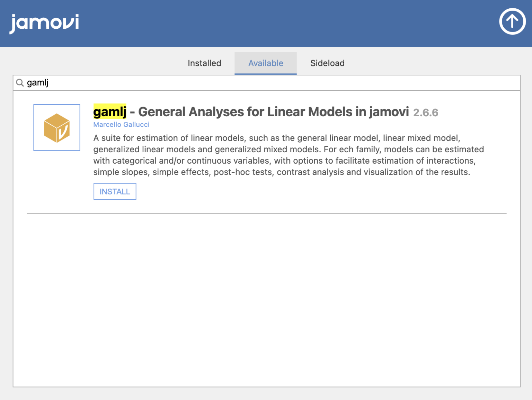Clear the gamlj text in the search box
The height and width of the screenshot is (400, 532).
click(38, 83)
